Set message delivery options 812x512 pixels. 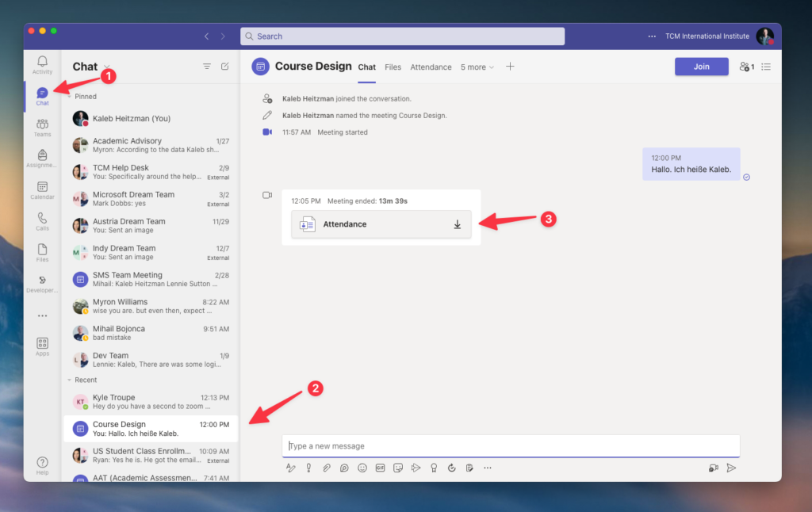click(308, 468)
